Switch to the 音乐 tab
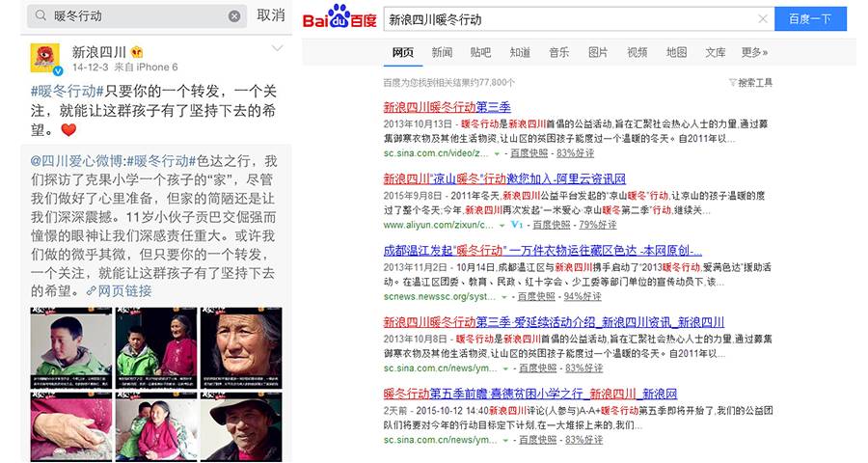Screen dimensions: 868x463 point(559,53)
